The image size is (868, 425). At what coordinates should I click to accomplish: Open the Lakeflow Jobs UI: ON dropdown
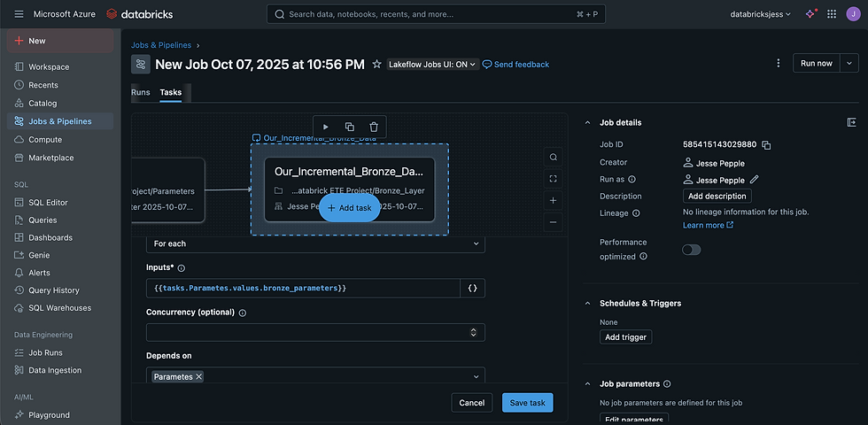pyautogui.click(x=432, y=64)
